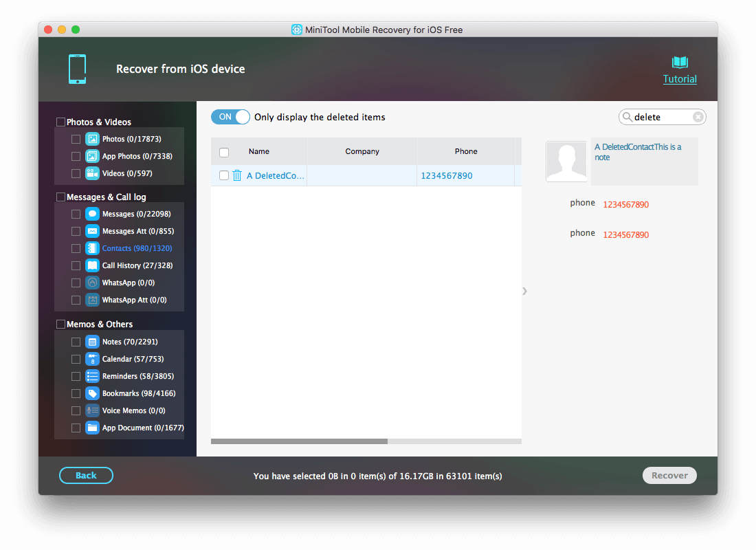
Task: Open the Reminders (58/3805) category
Action: [138, 376]
